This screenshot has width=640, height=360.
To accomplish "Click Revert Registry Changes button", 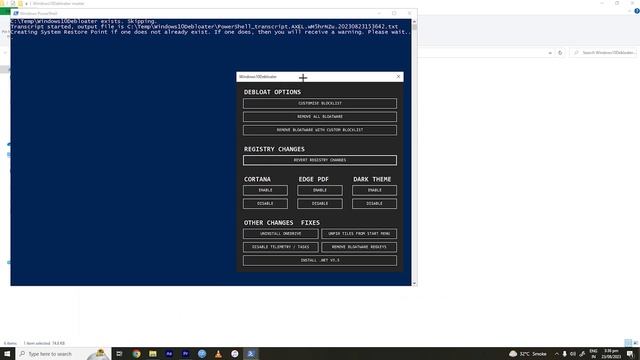I will [x=320, y=160].
